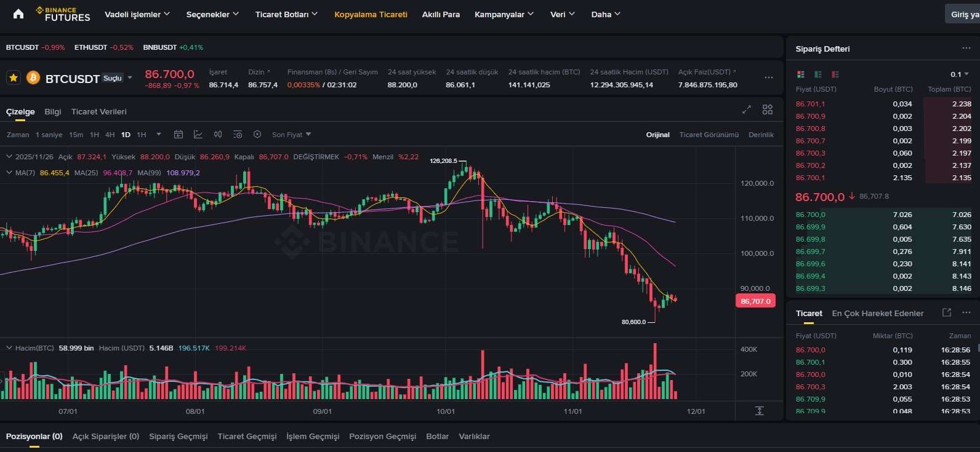Screen dimensions: 980x452
Task: Open external link next to Açık Faiz(USDT)
Action: click(734, 72)
